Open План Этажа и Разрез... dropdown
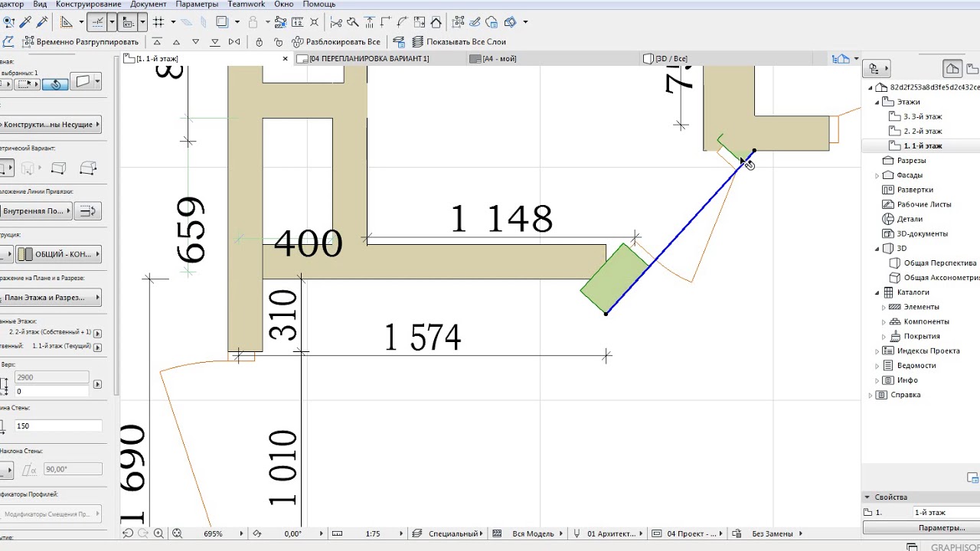The width and height of the screenshot is (980, 551). (x=51, y=298)
